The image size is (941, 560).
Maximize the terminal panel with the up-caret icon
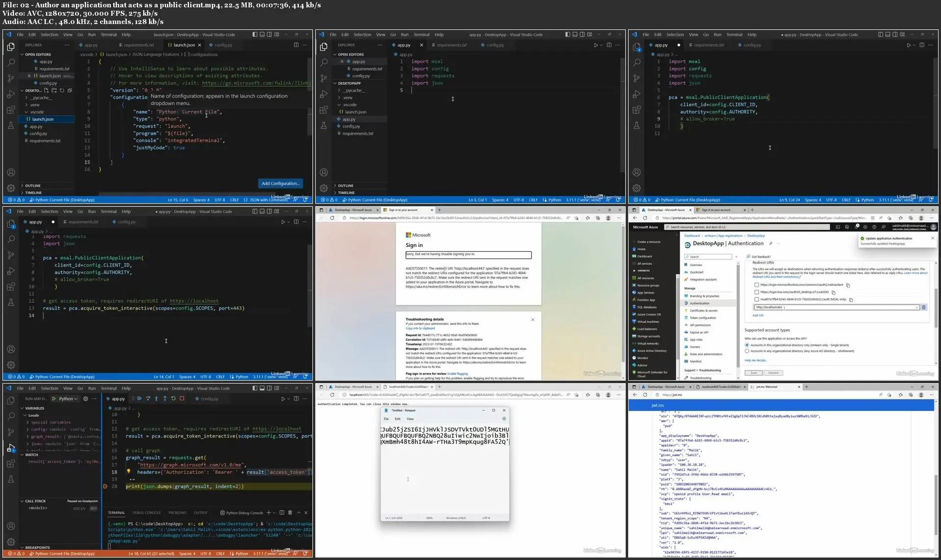click(298, 513)
